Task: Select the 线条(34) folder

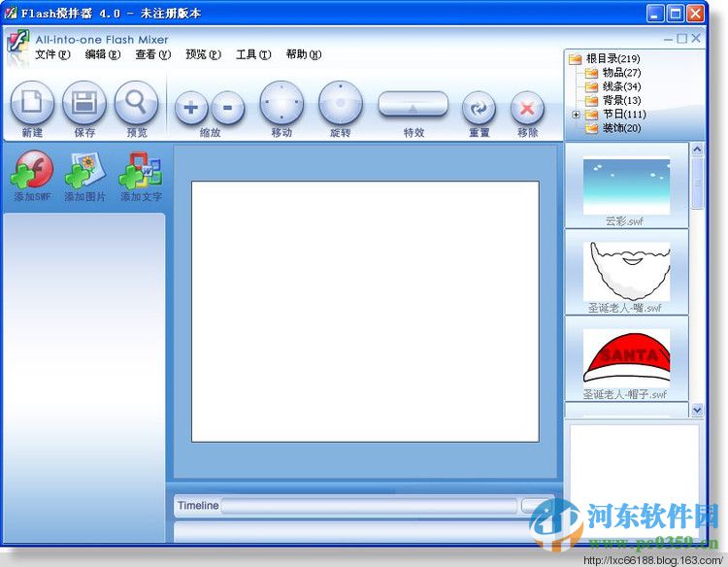Action: 621,86
